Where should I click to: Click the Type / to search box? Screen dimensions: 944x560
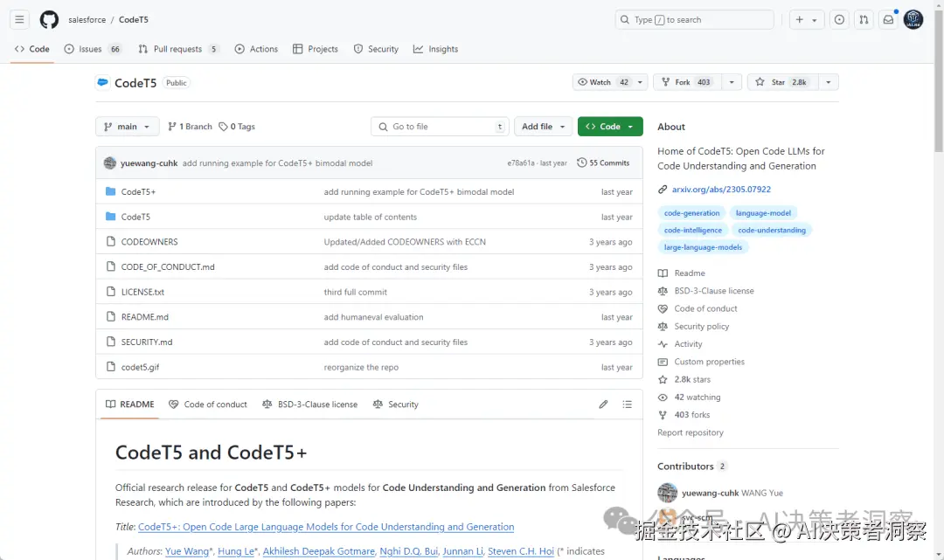pyautogui.click(x=694, y=19)
